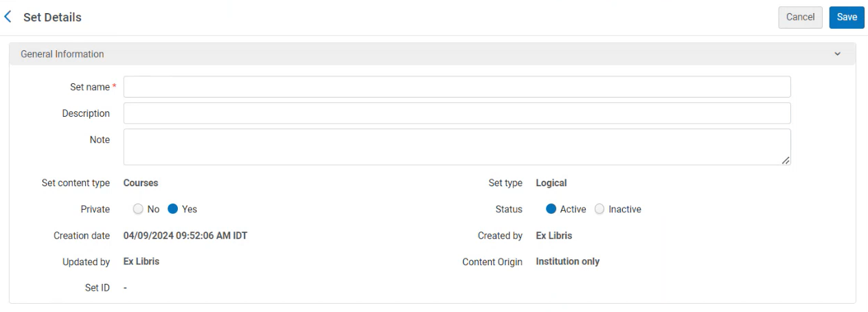The image size is (868, 312).
Task: Focus the Set name input field
Action: (457, 87)
